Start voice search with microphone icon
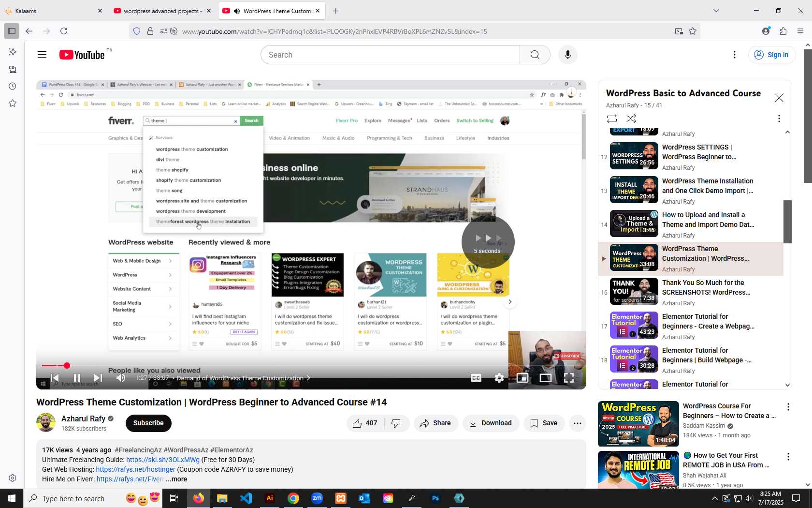 click(x=568, y=55)
